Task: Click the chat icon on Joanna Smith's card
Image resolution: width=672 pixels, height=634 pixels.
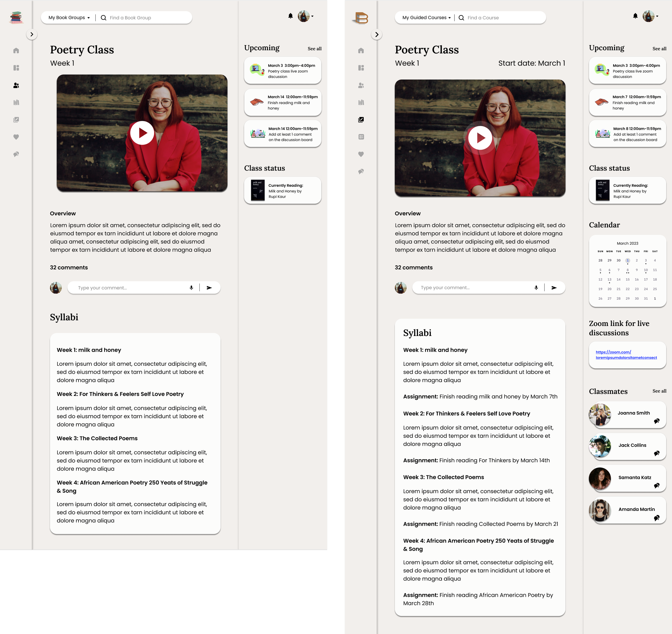Action: pyautogui.click(x=656, y=421)
